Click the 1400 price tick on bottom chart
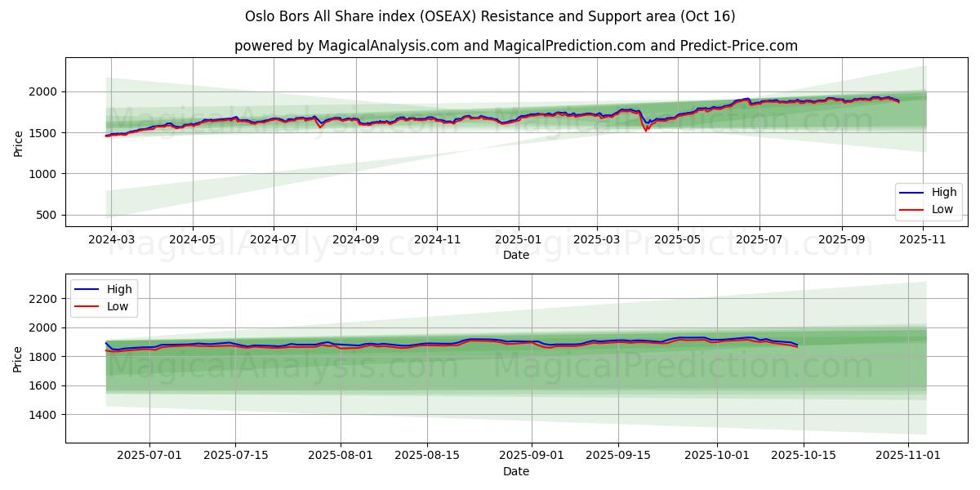Image resolution: width=980 pixels, height=490 pixels. pyautogui.click(x=42, y=415)
